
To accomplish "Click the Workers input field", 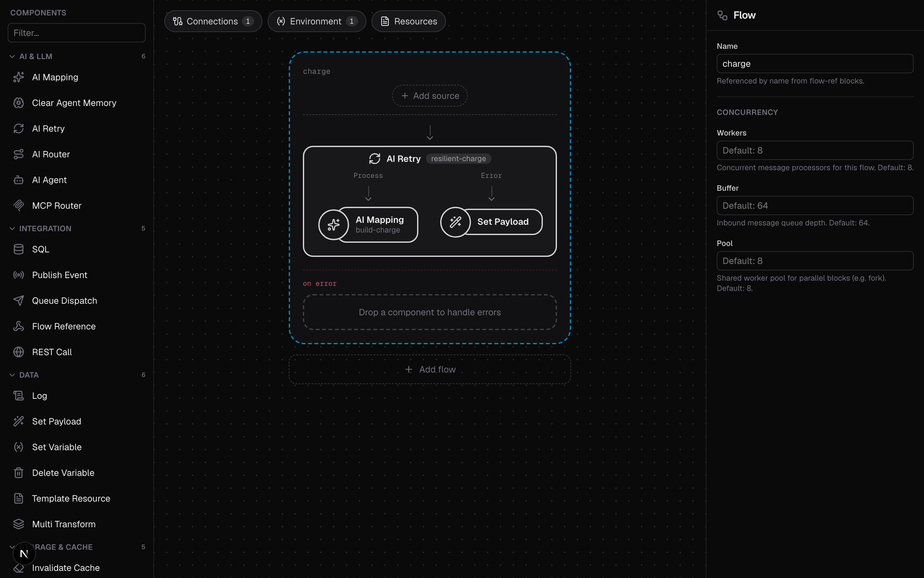I will pos(815,150).
